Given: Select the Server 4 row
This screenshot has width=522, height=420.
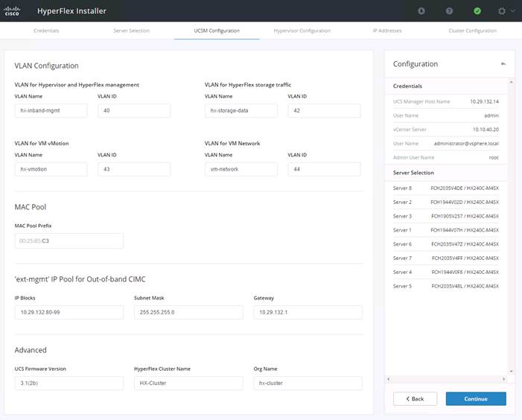Looking at the screenshot, I should (x=446, y=272).
